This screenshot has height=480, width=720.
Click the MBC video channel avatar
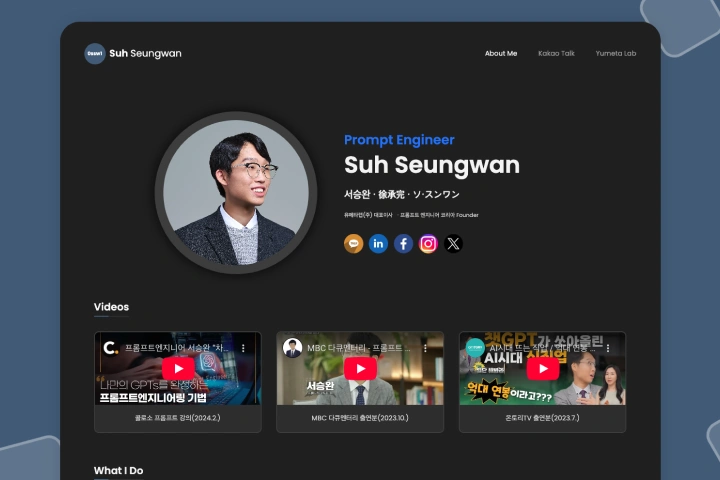coord(292,348)
